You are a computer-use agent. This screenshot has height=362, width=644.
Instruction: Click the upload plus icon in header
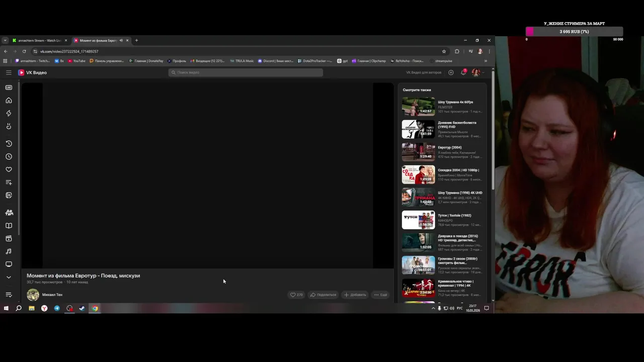[x=451, y=72]
